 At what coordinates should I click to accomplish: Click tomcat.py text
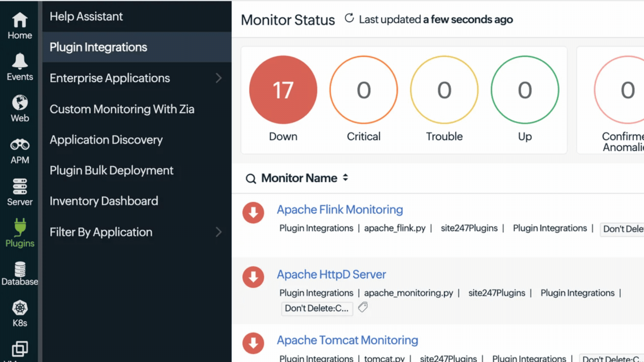(384, 358)
